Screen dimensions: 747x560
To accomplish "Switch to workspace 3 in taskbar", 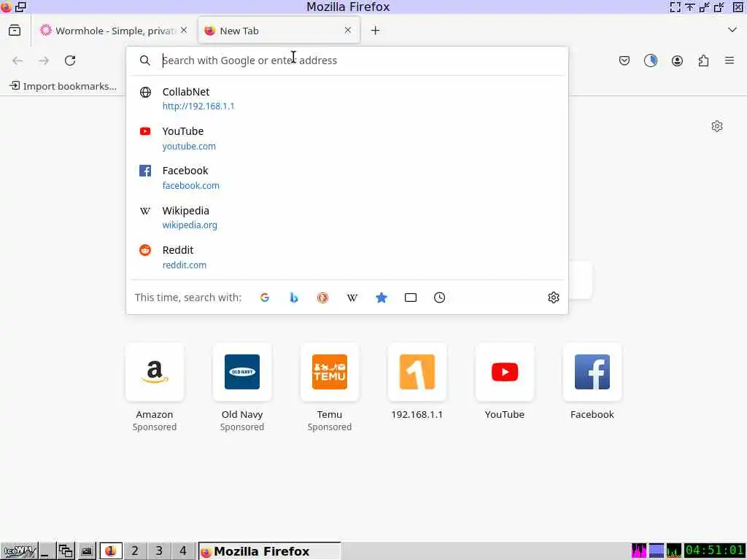I will click(159, 551).
